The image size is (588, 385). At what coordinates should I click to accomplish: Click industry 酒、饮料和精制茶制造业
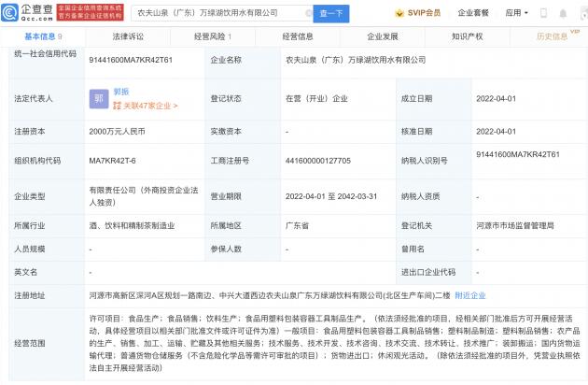[132, 226]
